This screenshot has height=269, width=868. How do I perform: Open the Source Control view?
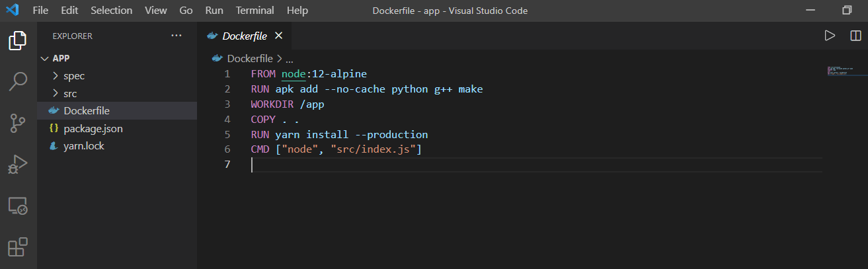click(x=18, y=122)
